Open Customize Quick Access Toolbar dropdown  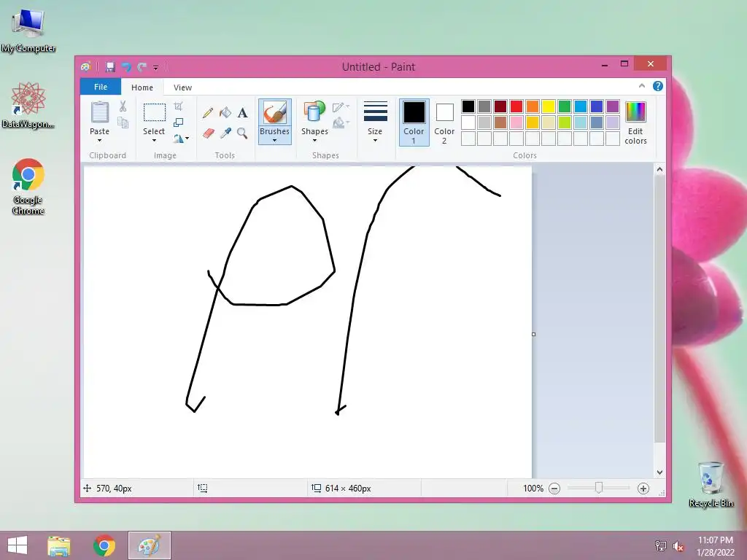[156, 68]
